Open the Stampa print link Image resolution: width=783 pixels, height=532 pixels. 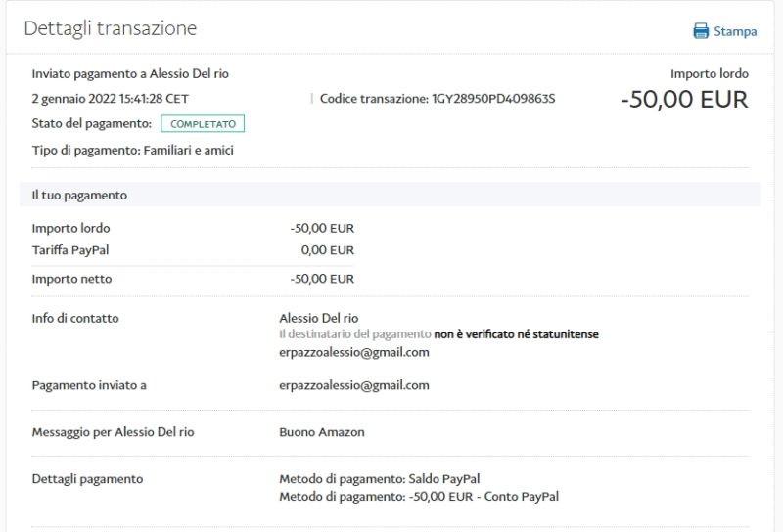(734, 31)
